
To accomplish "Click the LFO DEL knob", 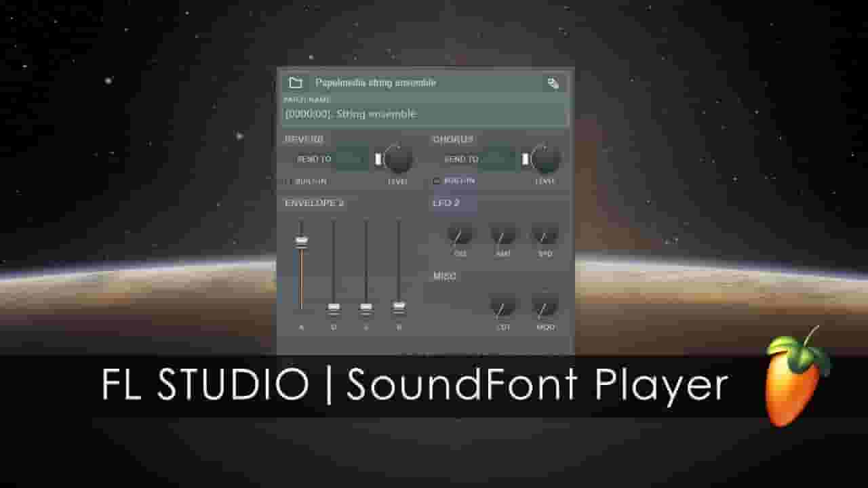I will coord(460,235).
